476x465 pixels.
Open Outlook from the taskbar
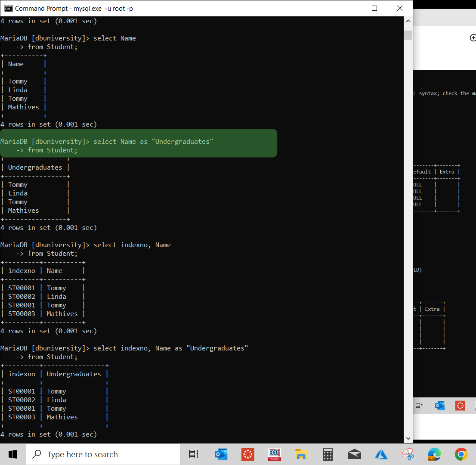tap(221, 454)
